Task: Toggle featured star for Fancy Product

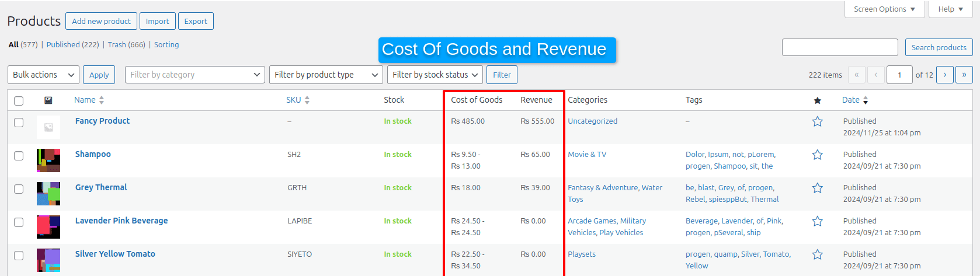Action: (817, 121)
